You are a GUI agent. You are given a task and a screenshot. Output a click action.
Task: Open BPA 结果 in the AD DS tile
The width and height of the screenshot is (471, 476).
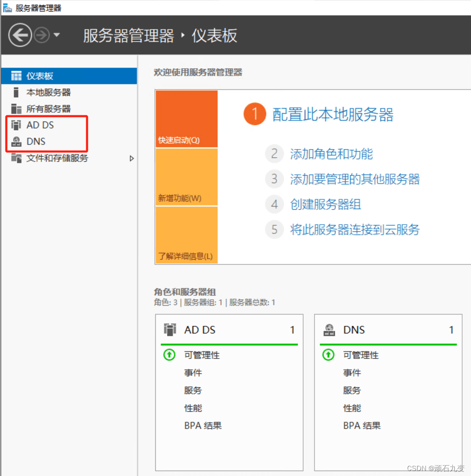pos(203,425)
